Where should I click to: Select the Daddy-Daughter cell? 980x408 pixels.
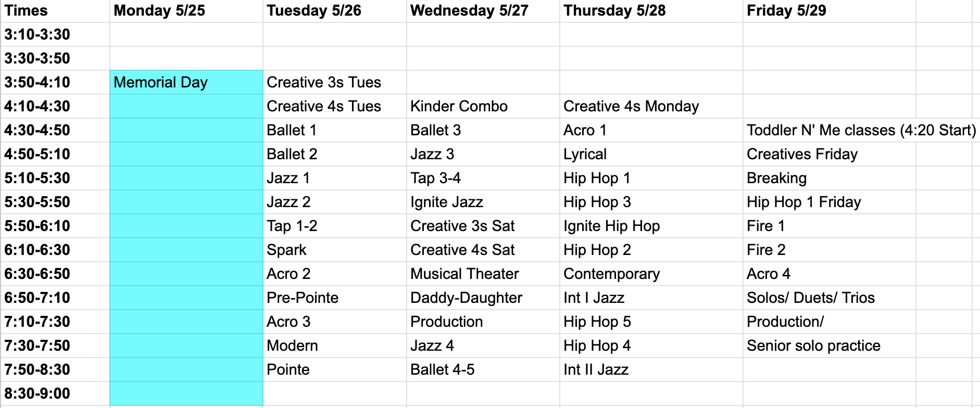[482, 298]
